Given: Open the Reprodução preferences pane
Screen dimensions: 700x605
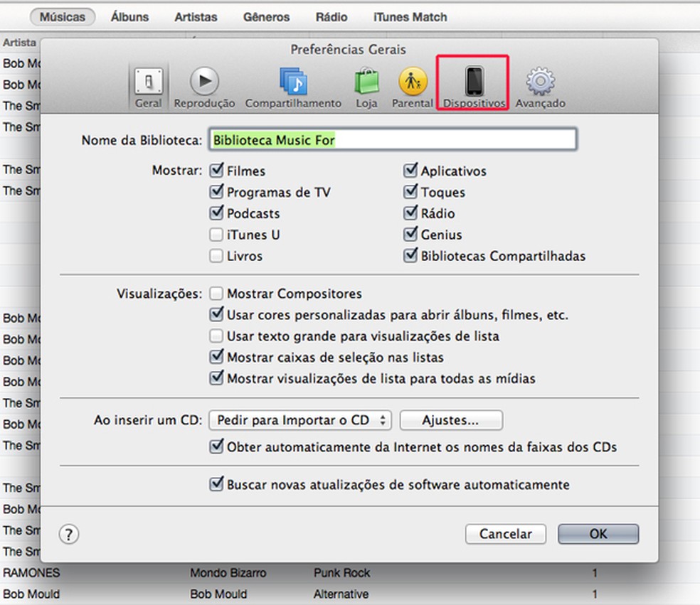Looking at the screenshot, I should click(204, 88).
